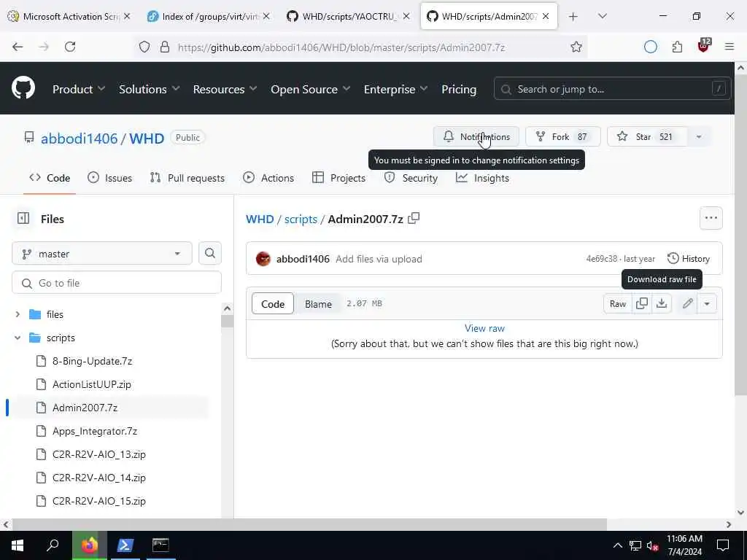747x560 pixels.
Task: Open the command prompt taskbar icon
Action: click(x=160, y=545)
